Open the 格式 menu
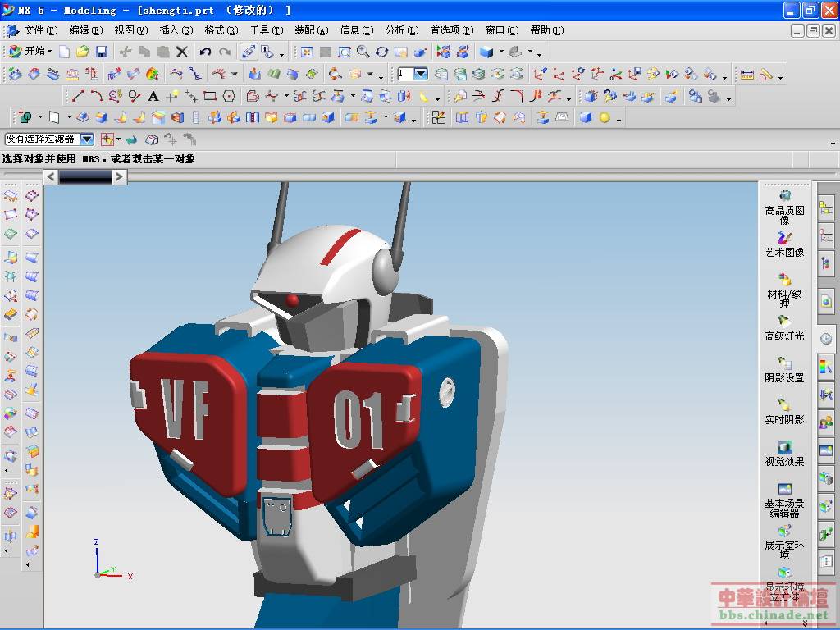The width and height of the screenshot is (840, 630). point(221,30)
